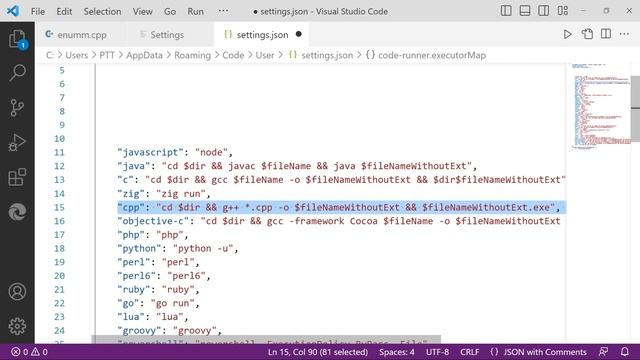Open the Search view icon
The height and width of the screenshot is (360, 640).
[x=17, y=73]
